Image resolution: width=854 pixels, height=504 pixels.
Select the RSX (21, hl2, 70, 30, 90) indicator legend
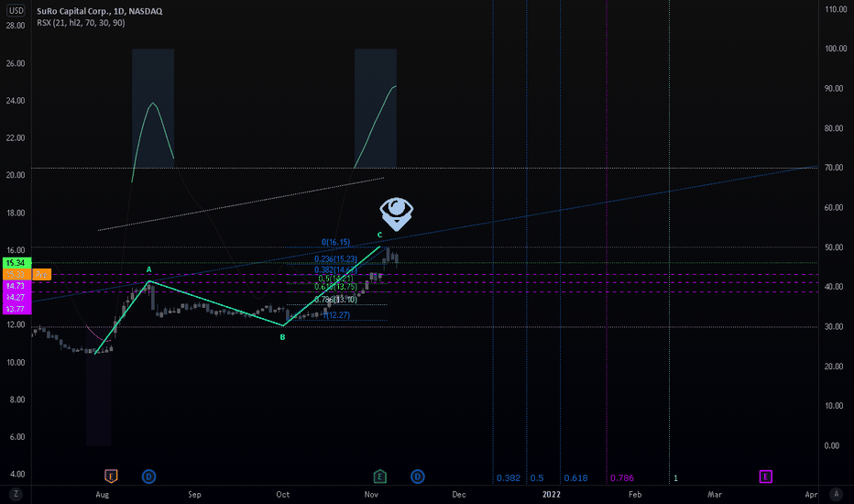click(x=81, y=23)
